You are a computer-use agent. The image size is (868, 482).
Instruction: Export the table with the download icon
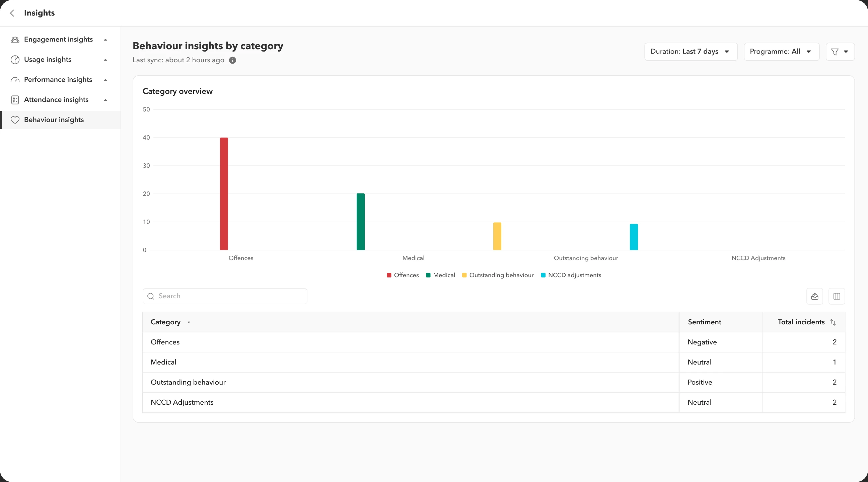pyautogui.click(x=814, y=296)
